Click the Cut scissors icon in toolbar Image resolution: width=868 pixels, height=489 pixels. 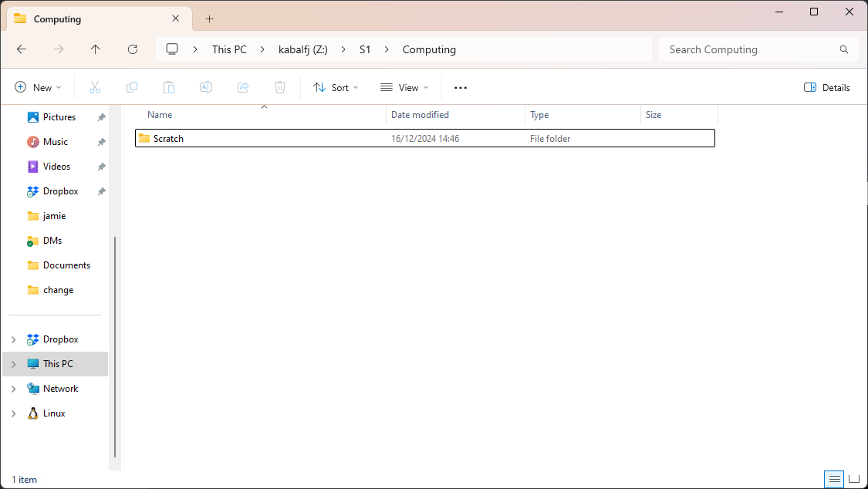(x=95, y=88)
